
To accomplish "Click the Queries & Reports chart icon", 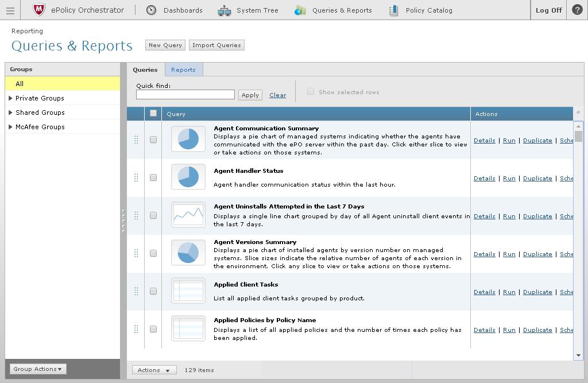I will click(x=300, y=10).
